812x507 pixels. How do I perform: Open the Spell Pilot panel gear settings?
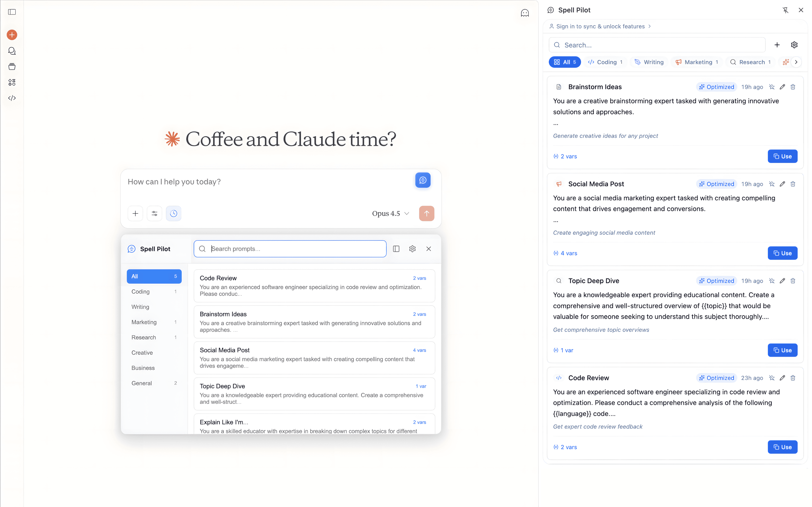pos(794,45)
